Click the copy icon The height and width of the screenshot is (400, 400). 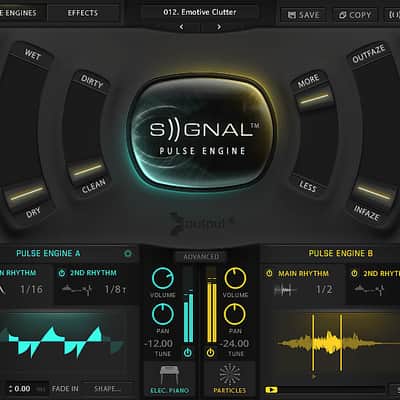pyautogui.click(x=343, y=15)
